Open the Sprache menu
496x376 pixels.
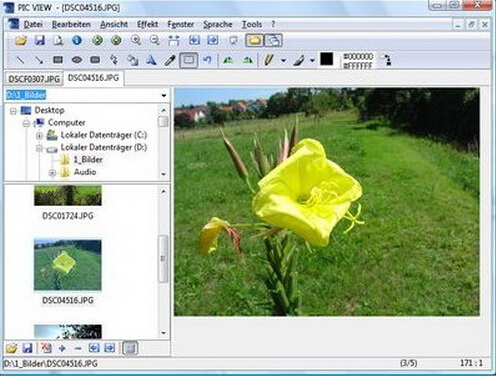click(217, 24)
